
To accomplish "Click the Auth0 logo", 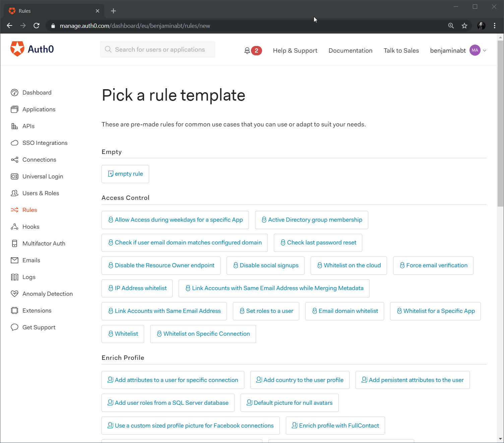I will (x=32, y=49).
